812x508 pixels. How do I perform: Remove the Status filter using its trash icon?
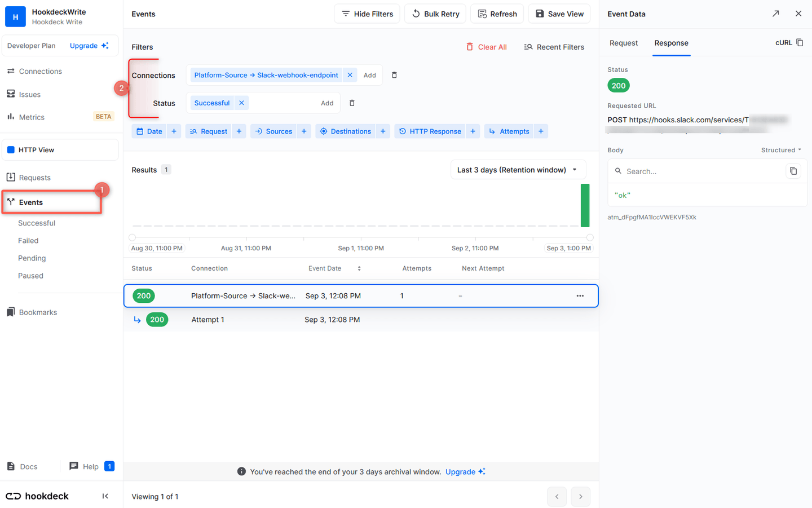(352, 102)
